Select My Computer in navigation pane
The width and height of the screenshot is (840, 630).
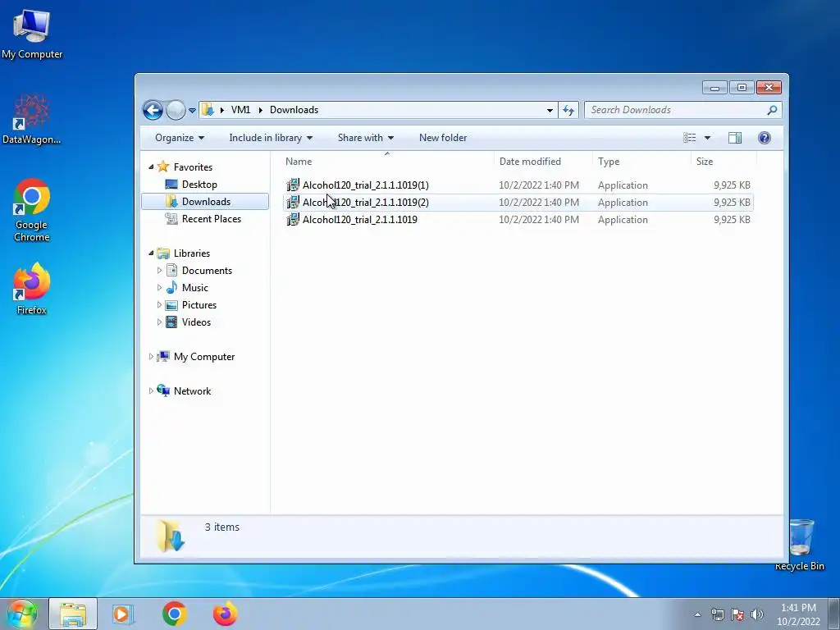(x=204, y=357)
